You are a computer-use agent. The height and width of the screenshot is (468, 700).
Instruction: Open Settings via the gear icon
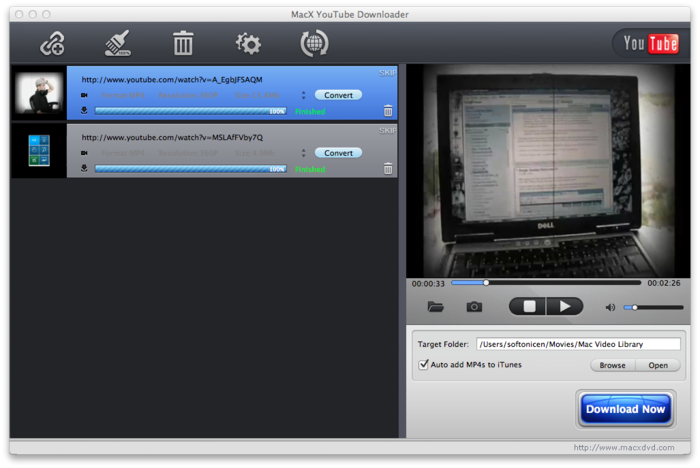tap(247, 44)
